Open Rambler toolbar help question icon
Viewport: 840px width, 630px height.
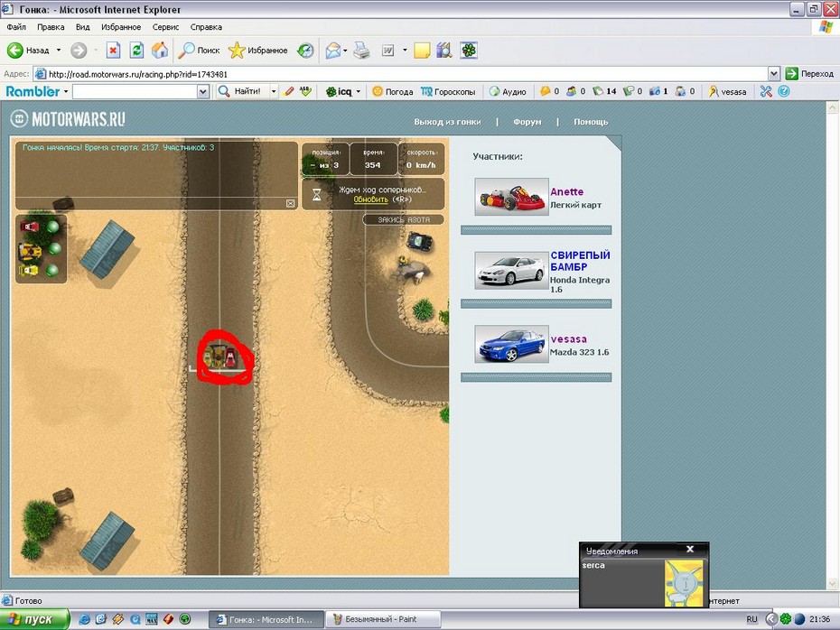coord(784,91)
